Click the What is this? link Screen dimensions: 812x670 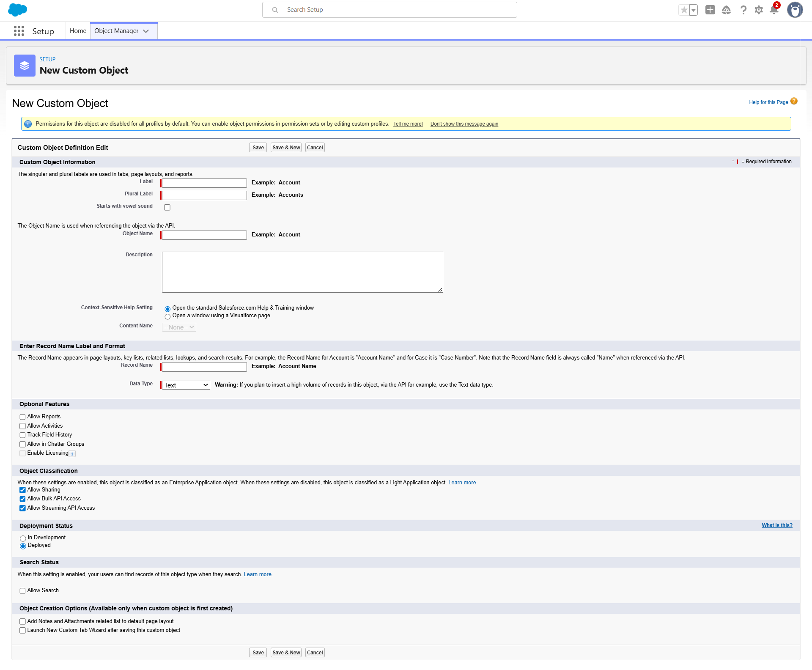pyautogui.click(x=777, y=525)
